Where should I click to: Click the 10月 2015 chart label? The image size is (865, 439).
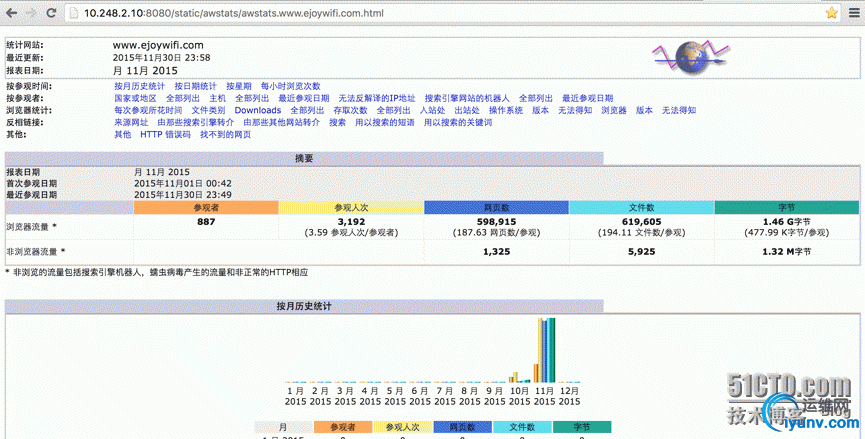point(519,396)
